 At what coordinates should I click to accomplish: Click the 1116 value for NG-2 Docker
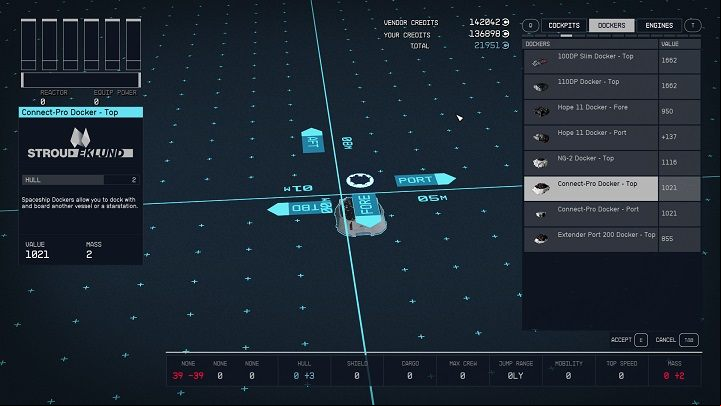[x=669, y=162]
